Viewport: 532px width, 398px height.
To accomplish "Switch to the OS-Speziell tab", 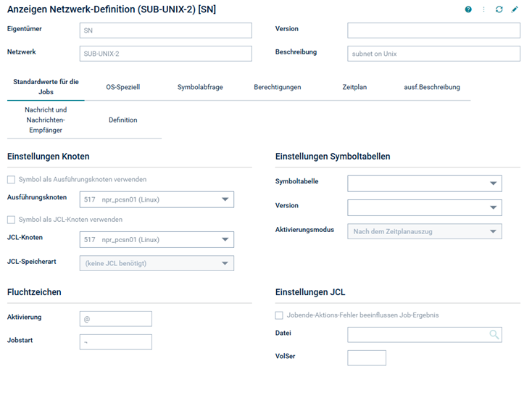I will (122, 87).
